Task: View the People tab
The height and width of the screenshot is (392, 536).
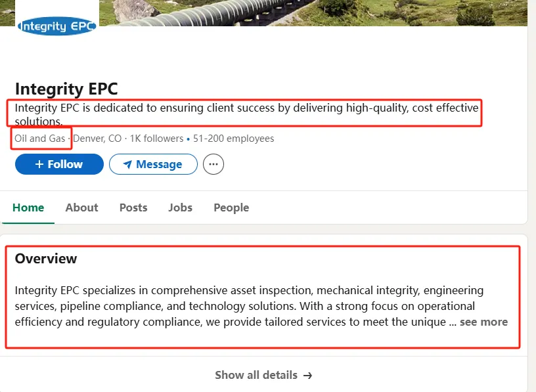Action: (231, 207)
